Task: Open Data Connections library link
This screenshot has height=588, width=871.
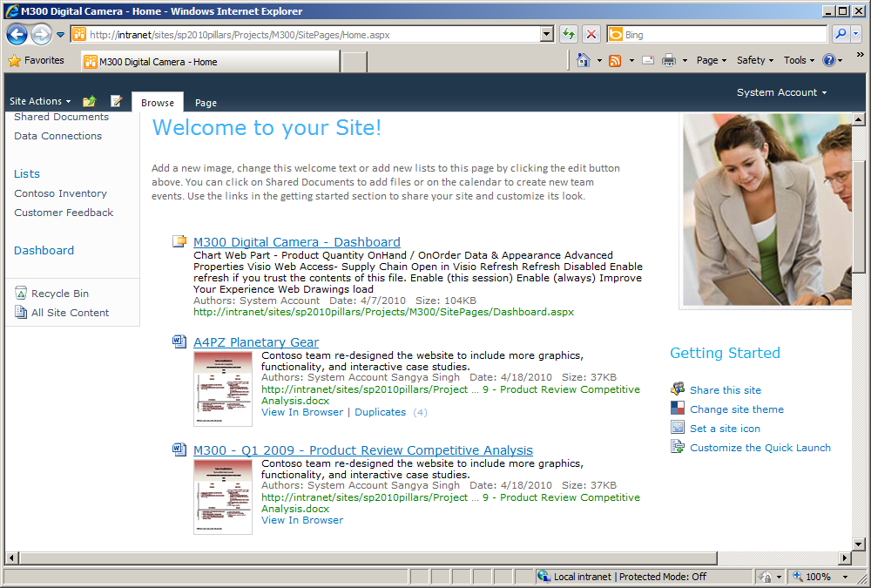Action: click(57, 136)
